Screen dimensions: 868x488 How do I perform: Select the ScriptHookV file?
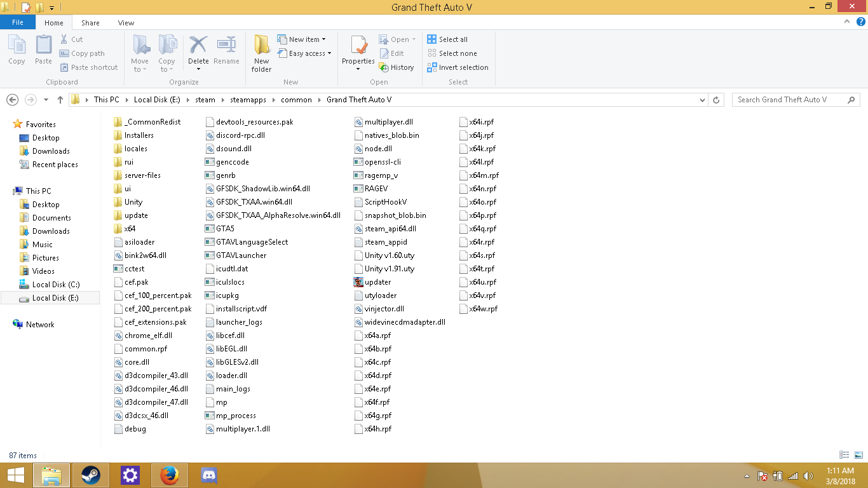(x=380, y=202)
